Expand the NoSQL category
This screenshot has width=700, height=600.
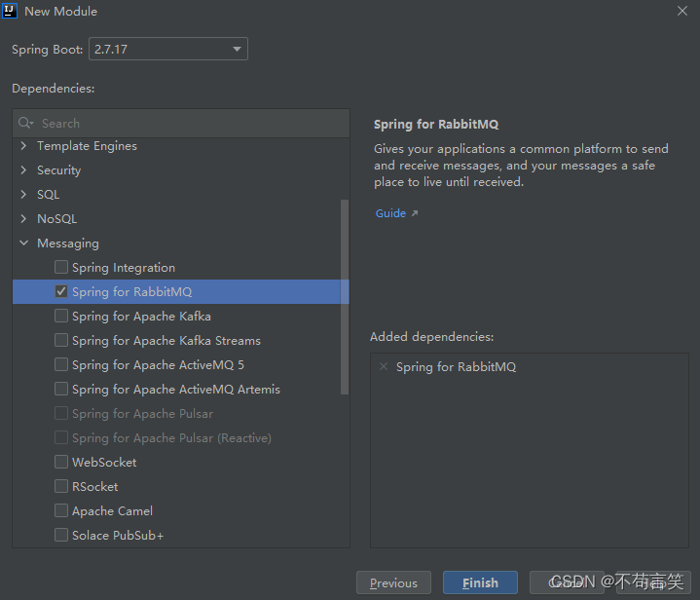pos(23,219)
